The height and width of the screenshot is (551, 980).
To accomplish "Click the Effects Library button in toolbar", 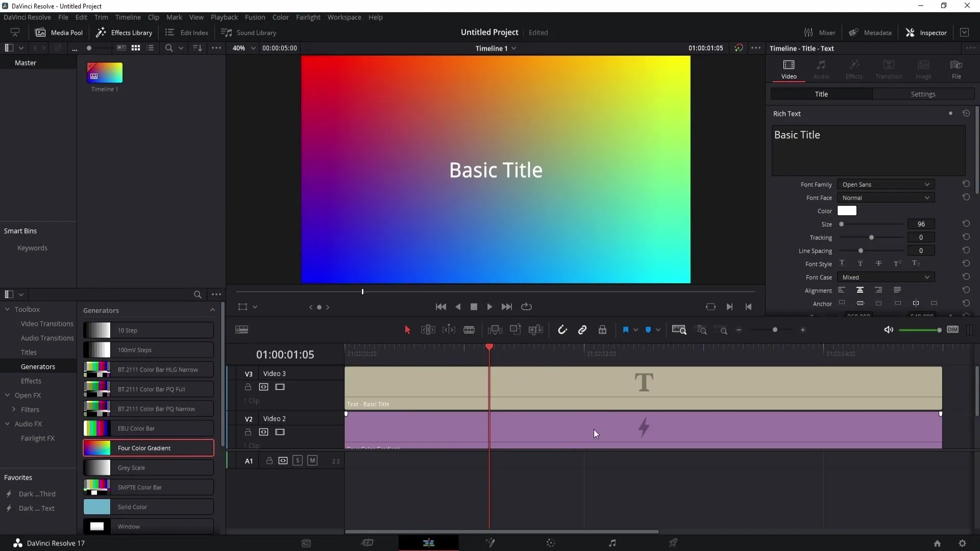I will coord(125,32).
